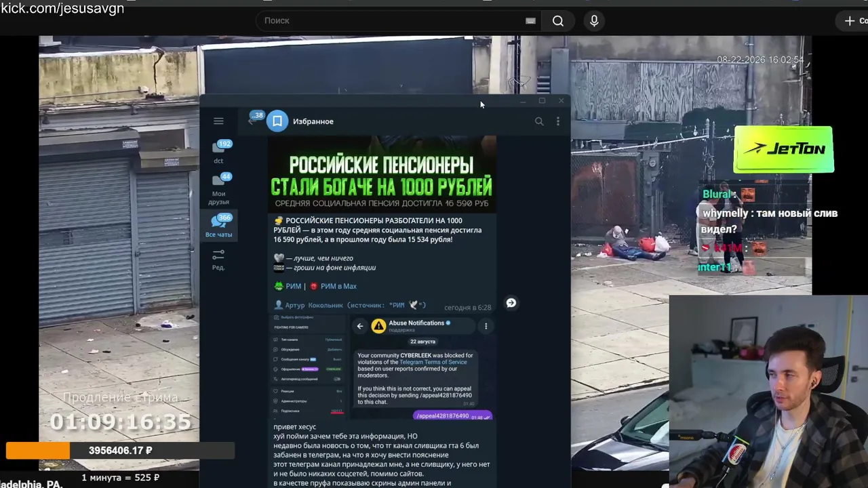The width and height of the screenshot is (868, 488).
Task: Click the text привет хесус
Action: point(295,427)
